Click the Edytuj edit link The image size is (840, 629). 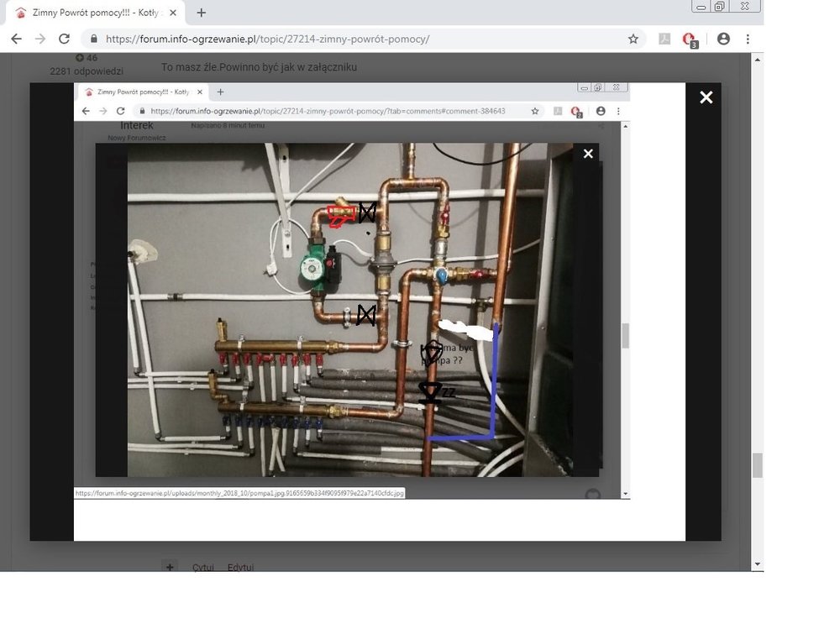coord(240,568)
